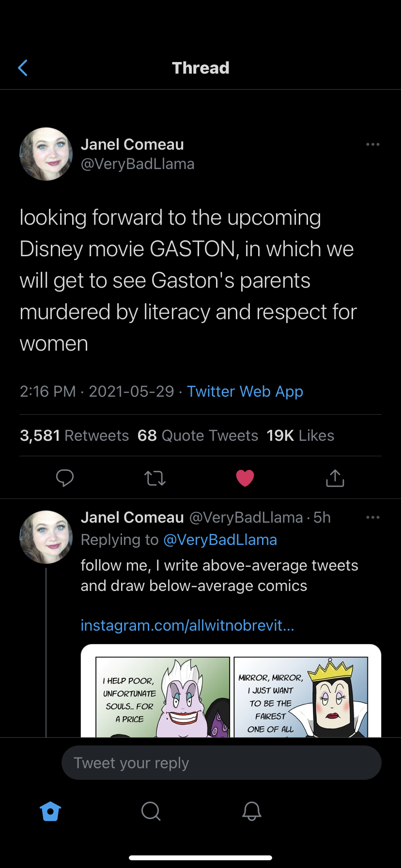Tap the @VeryBadLlama mention in reply
This screenshot has width=401, height=868.
tap(220, 540)
